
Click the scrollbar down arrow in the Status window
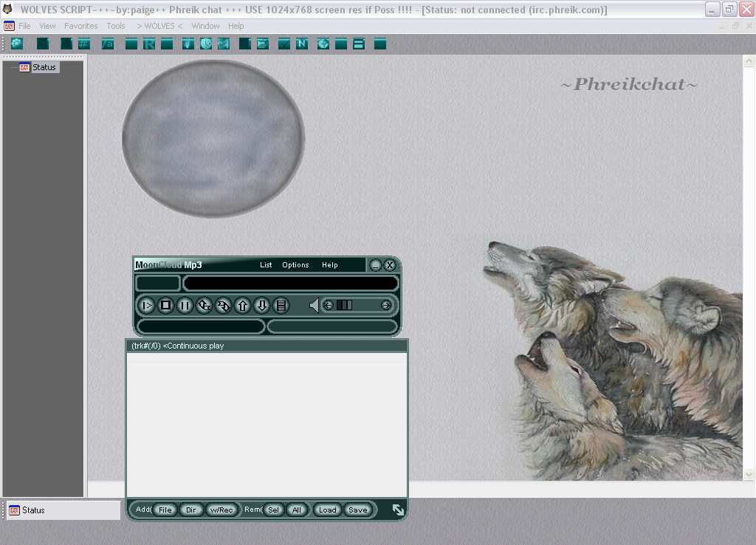pyautogui.click(x=749, y=475)
